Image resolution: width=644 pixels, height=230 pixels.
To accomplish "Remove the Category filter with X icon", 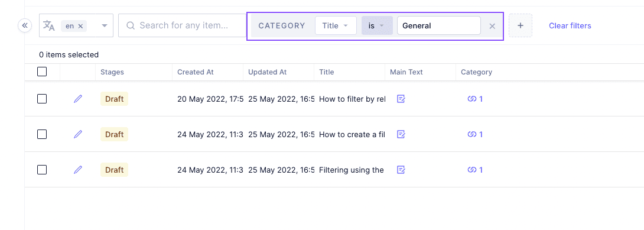I will pyautogui.click(x=492, y=26).
